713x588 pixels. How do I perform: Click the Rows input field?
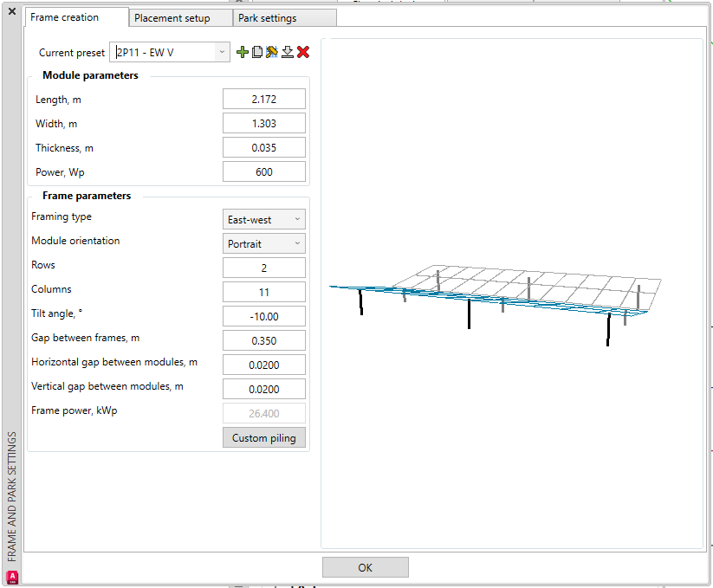(x=264, y=268)
